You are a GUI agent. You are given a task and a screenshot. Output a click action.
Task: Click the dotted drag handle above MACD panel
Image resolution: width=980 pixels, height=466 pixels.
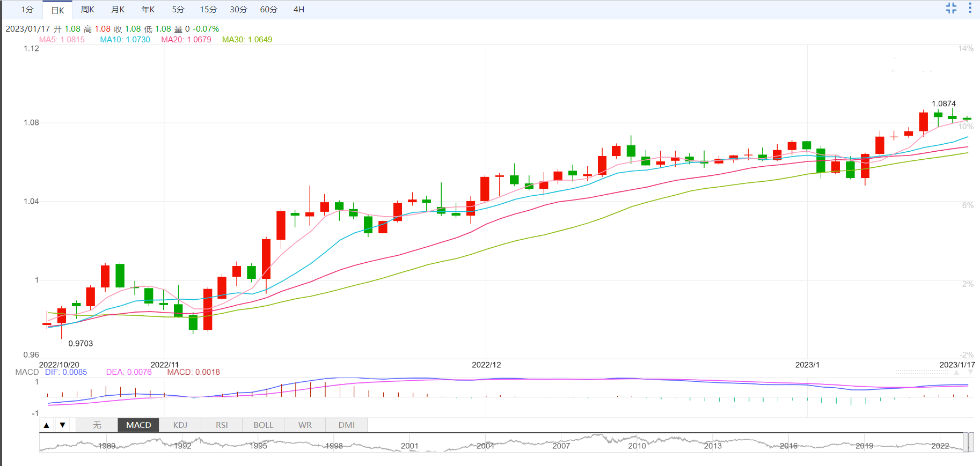pyautogui.click(x=922, y=372)
